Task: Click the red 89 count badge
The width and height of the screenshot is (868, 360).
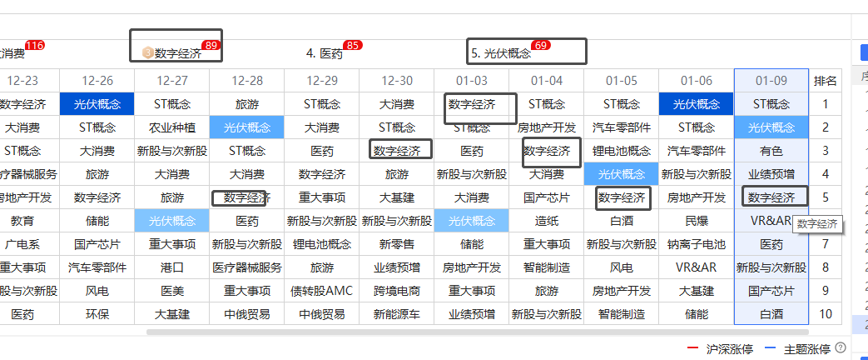Action: click(211, 46)
